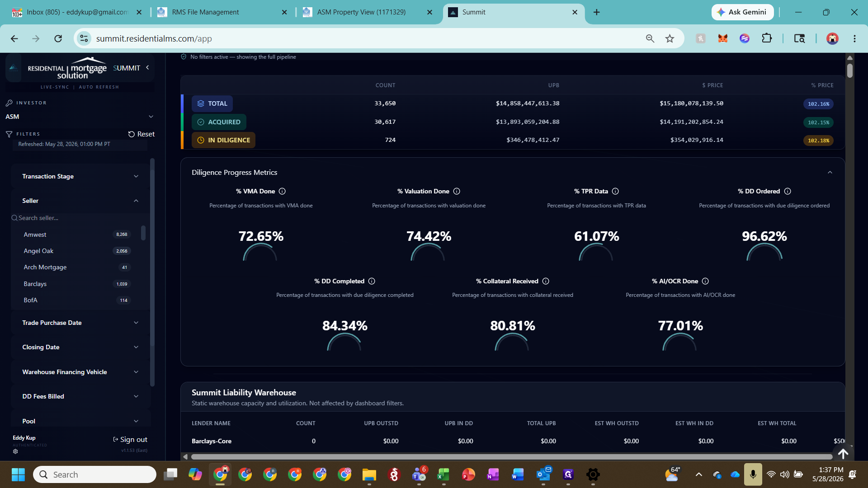Viewport: 868px width, 488px height.
Task: Click the seller list scrollbar thumb
Action: pos(143,233)
